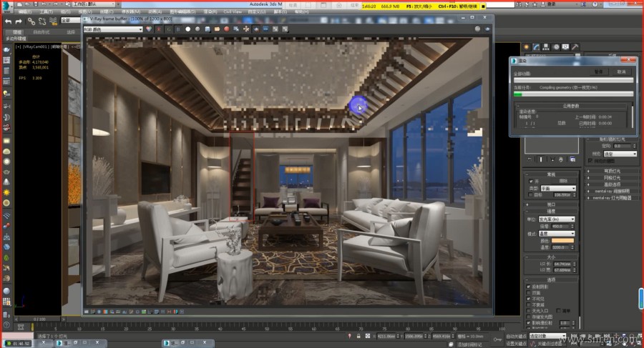Open the 选定 dropdown in right panel
The width and height of the screenshot is (644, 348).
point(620,154)
